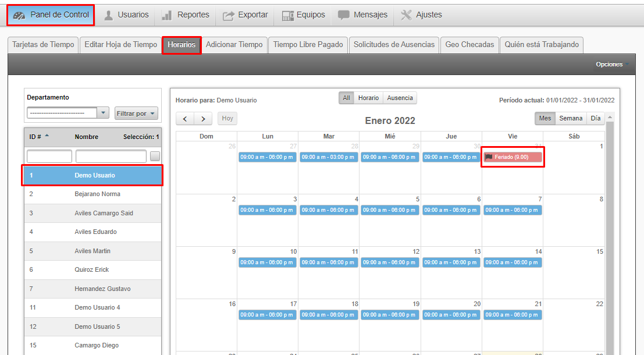Open Equipos via its device icon
Screen dimensions: 644x355
click(287, 15)
